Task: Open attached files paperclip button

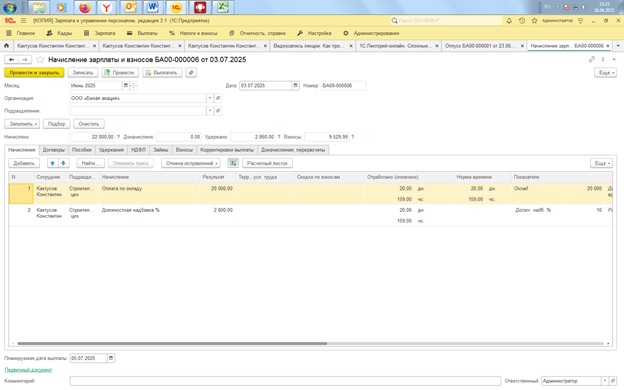Action: (191, 73)
